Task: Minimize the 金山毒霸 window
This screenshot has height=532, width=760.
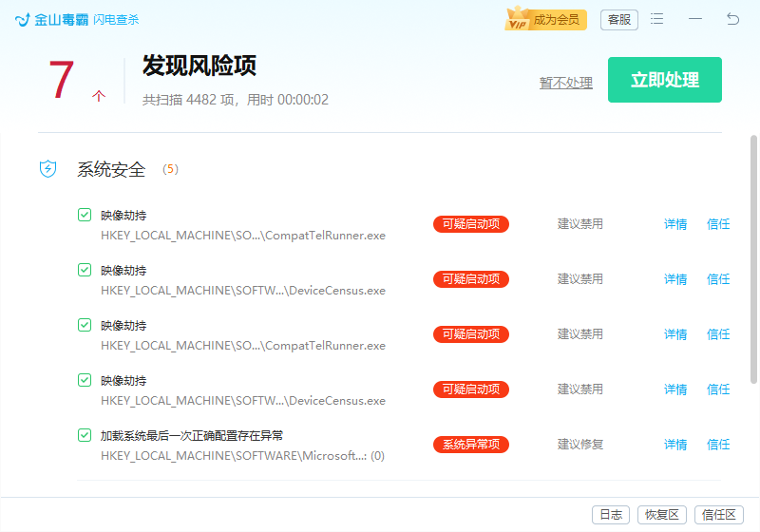Action: tap(695, 19)
